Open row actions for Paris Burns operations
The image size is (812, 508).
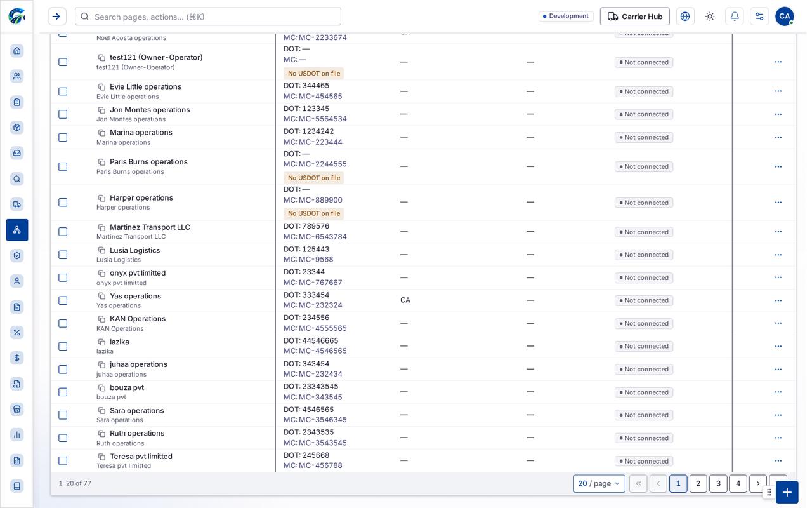pos(778,166)
